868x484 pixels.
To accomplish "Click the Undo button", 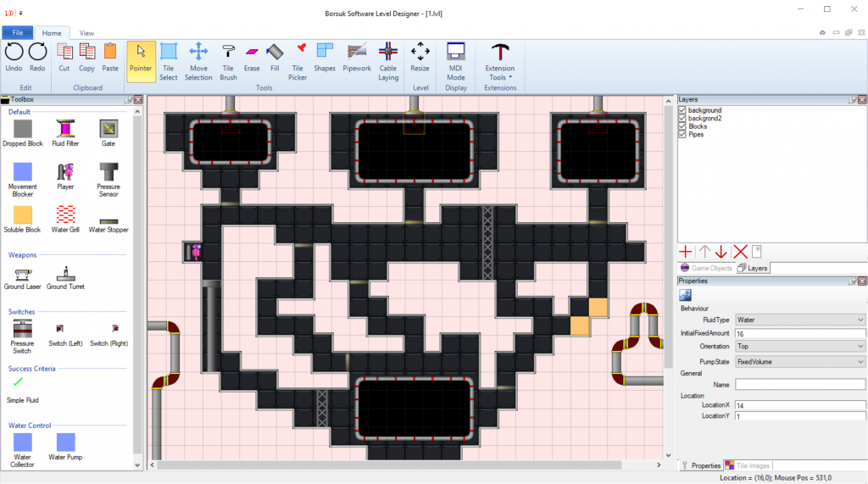I will 14,57.
